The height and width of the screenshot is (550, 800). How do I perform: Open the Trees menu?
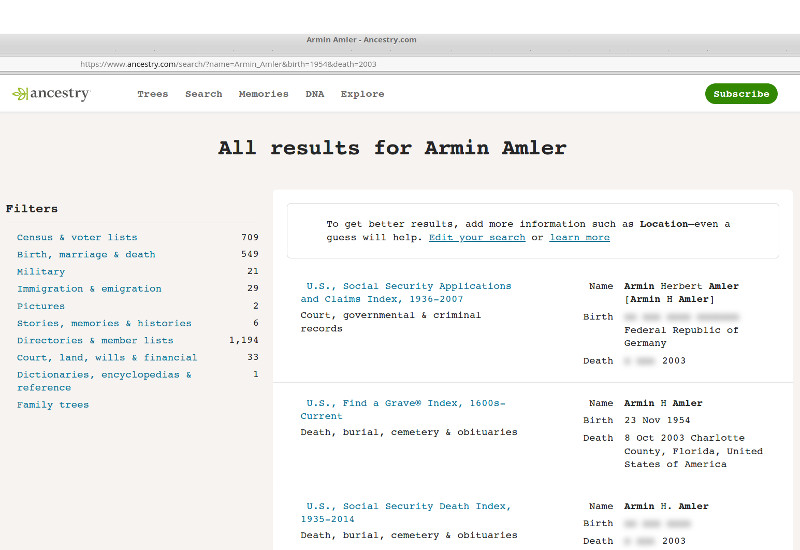[153, 94]
